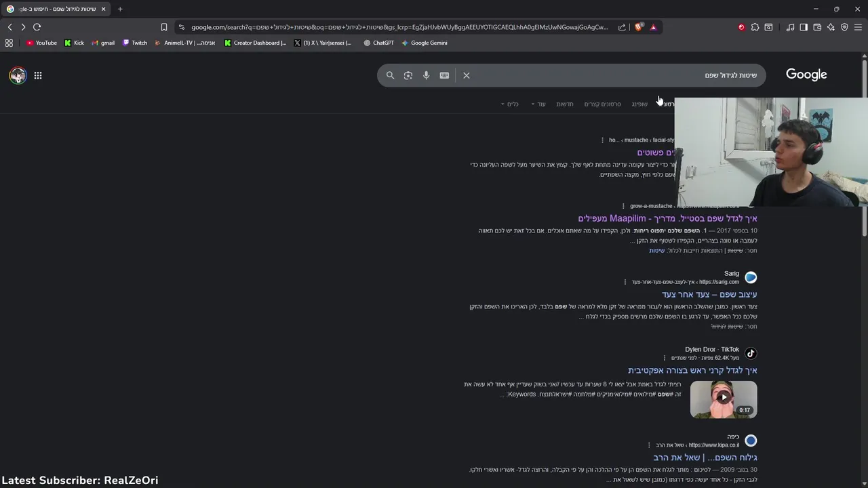The width and height of the screenshot is (868, 488).
Task: Reload the Google search page
Action: [37, 27]
